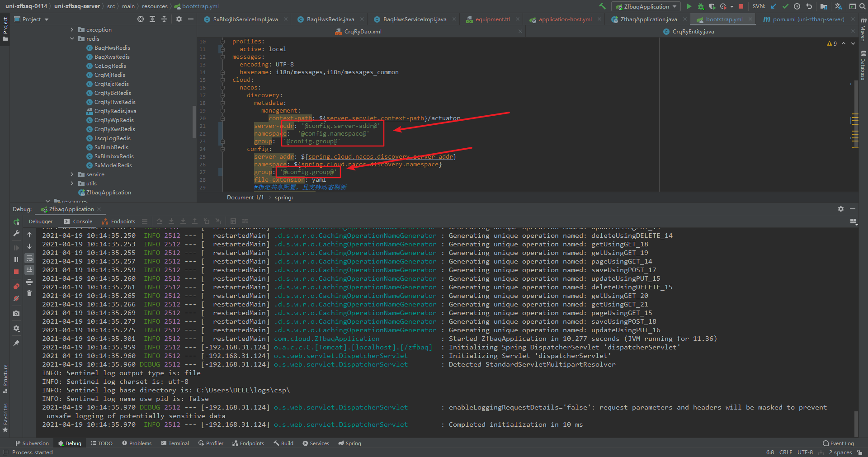Switch to the BaqHwsRedis.java tab

coord(330,19)
